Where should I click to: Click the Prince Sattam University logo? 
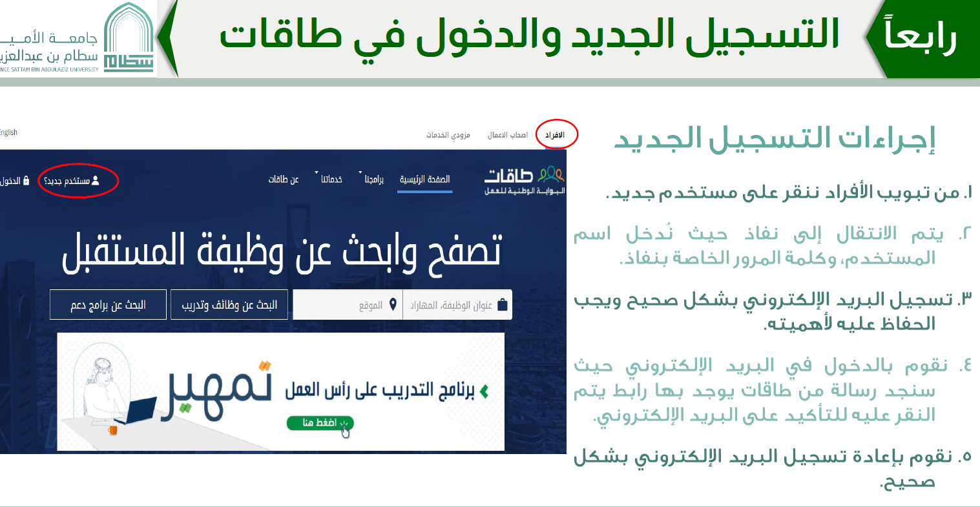point(129,37)
